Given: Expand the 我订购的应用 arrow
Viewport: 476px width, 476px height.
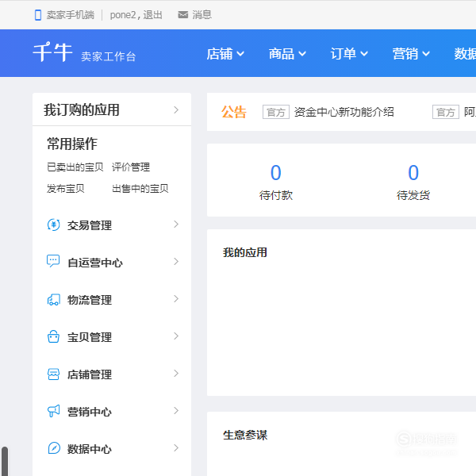Looking at the screenshot, I should (176, 110).
